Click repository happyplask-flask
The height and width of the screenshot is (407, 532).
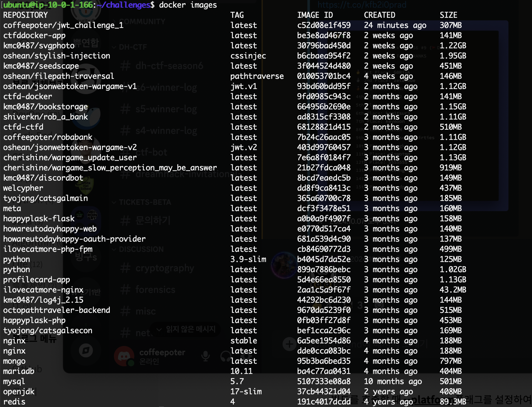click(x=39, y=219)
